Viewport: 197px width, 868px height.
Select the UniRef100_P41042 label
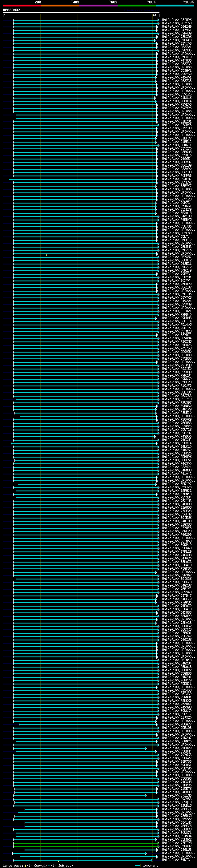click(177, 474)
